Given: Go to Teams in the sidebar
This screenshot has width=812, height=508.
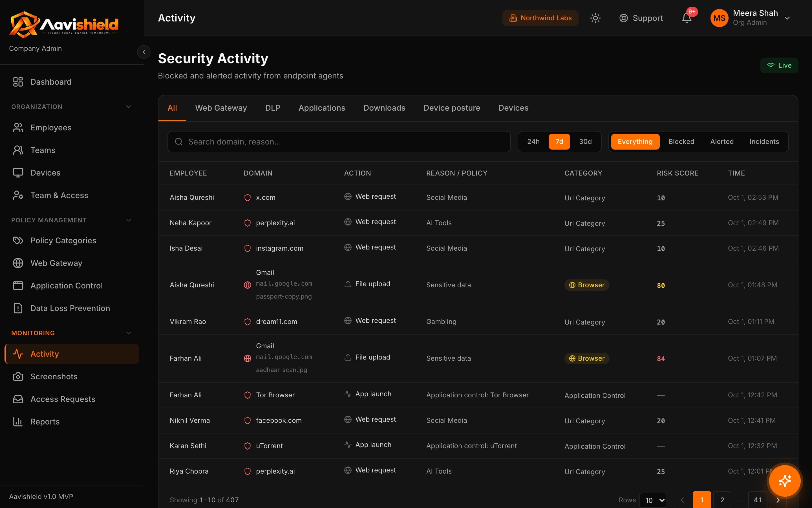Looking at the screenshot, I should tap(72, 150).
